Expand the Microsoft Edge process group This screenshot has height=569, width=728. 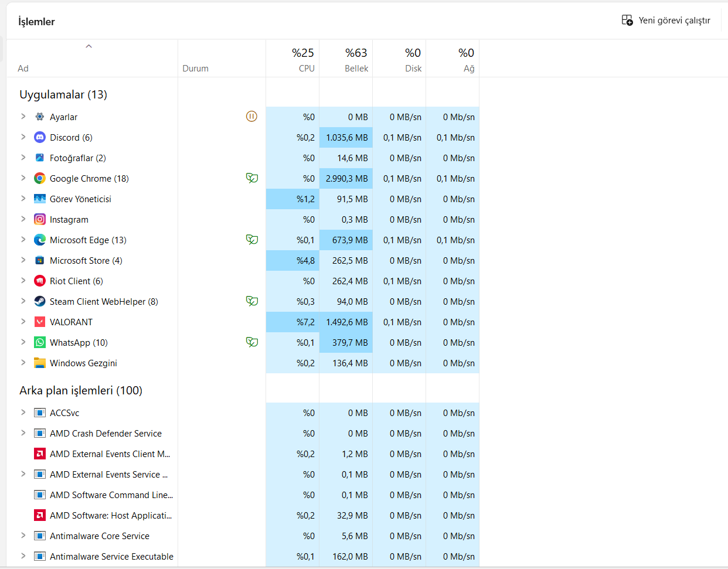click(23, 239)
